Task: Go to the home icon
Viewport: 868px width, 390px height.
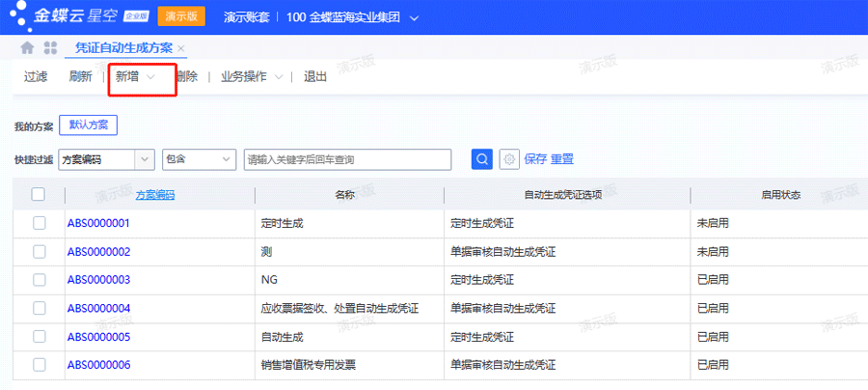Action: (27, 48)
